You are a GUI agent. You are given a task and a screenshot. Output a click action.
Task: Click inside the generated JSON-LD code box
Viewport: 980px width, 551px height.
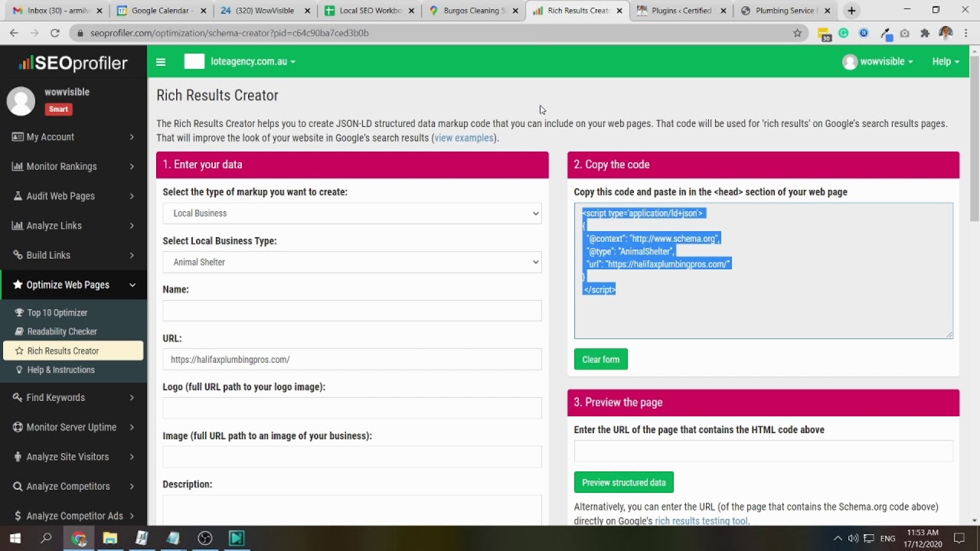tap(763, 271)
